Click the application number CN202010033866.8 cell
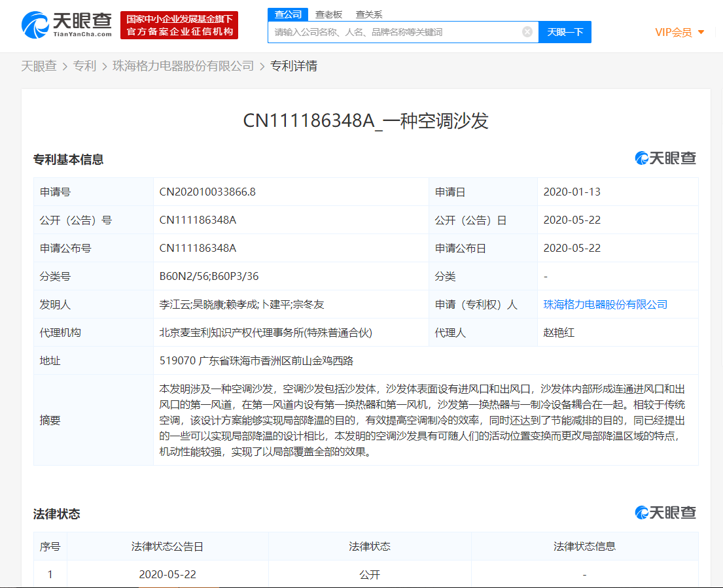Image resolution: width=723 pixels, height=588 pixels. pyautogui.click(x=207, y=192)
